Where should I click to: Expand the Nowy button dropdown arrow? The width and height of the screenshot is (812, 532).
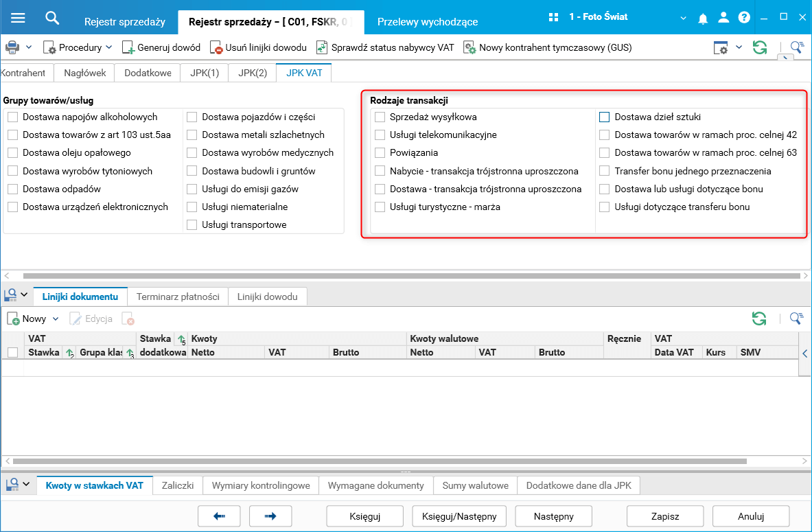point(56,319)
